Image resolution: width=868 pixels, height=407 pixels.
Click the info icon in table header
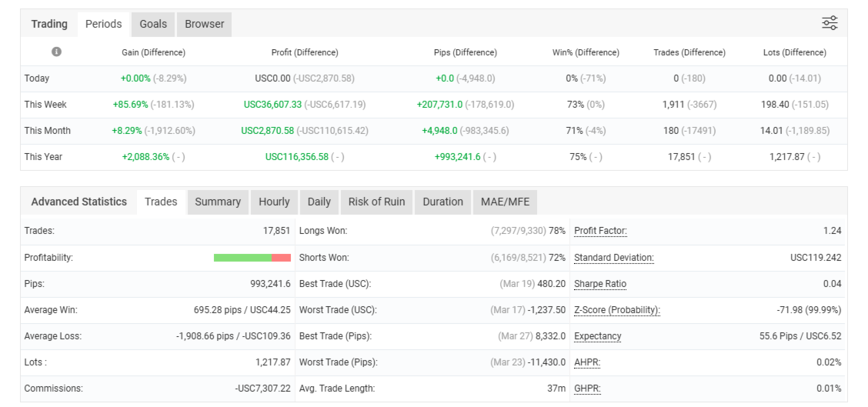(x=56, y=52)
